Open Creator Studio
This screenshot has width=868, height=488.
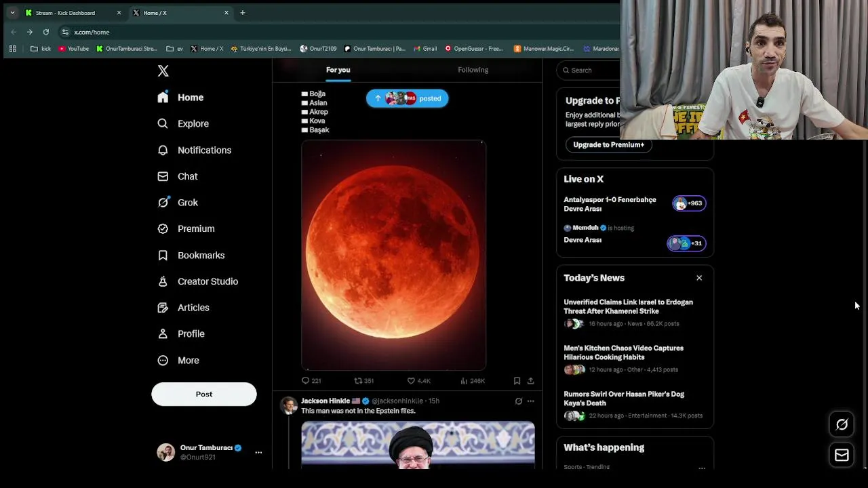[198, 281]
